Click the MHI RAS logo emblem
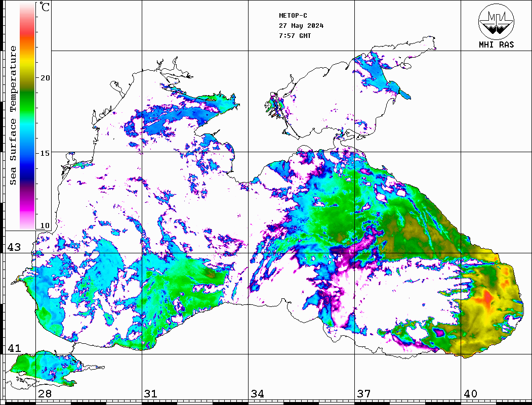Viewport: 532px width, 405px height. pyautogui.click(x=496, y=21)
